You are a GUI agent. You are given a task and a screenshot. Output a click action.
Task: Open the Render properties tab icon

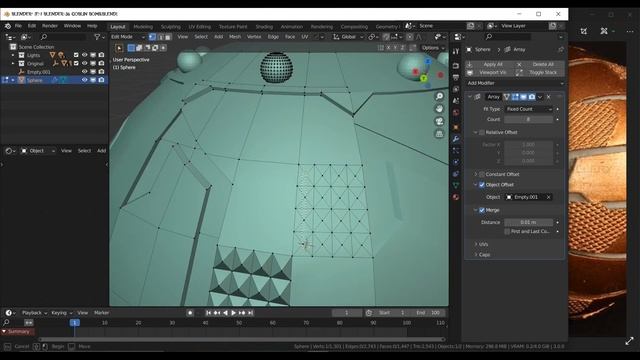tap(456, 66)
